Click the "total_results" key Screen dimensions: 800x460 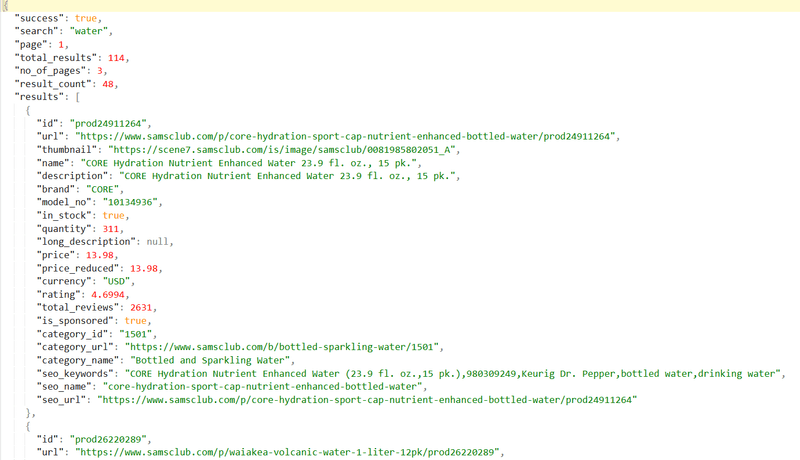(56, 58)
